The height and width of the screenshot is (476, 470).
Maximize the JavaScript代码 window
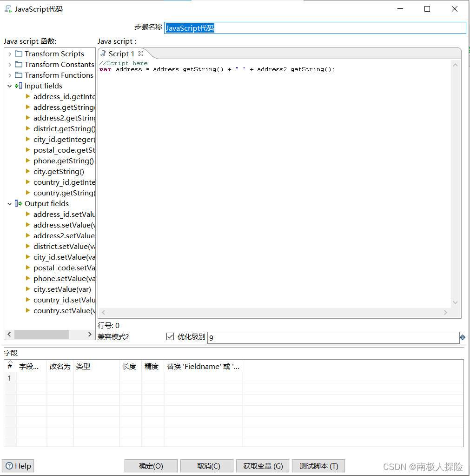tap(427, 9)
